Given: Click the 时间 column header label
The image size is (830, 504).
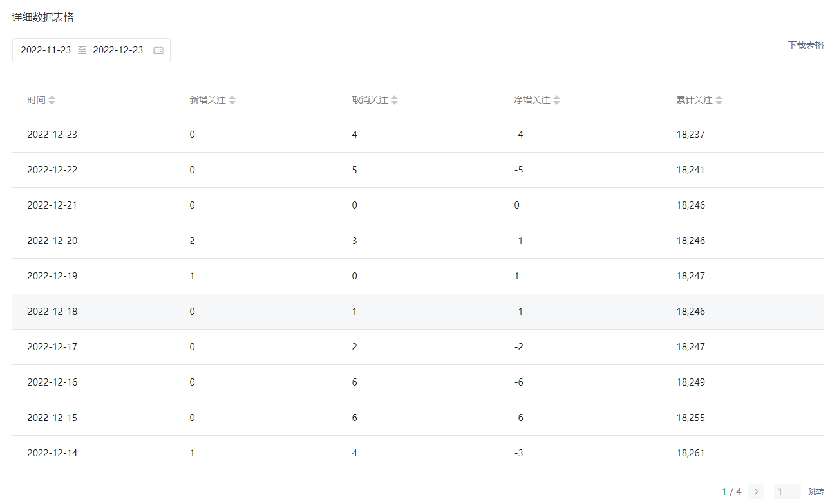Looking at the screenshot, I should pos(36,100).
